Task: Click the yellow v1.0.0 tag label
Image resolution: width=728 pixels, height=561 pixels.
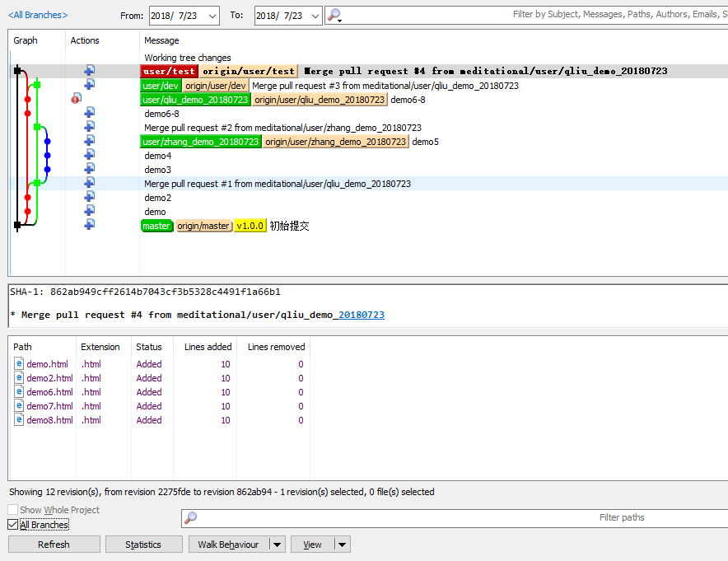Action: tap(250, 226)
